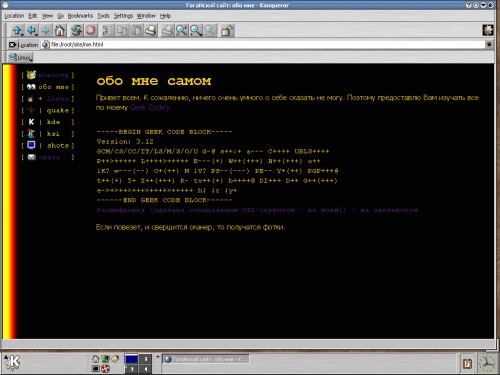Open the quake link in sidebar
This screenshot has height=375, width=500.
pos(58,110)
